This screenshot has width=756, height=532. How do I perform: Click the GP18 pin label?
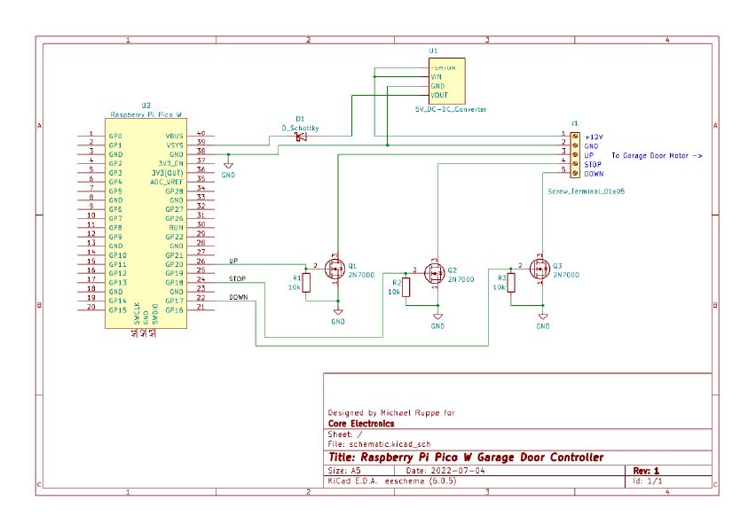(x=174, y=282)
